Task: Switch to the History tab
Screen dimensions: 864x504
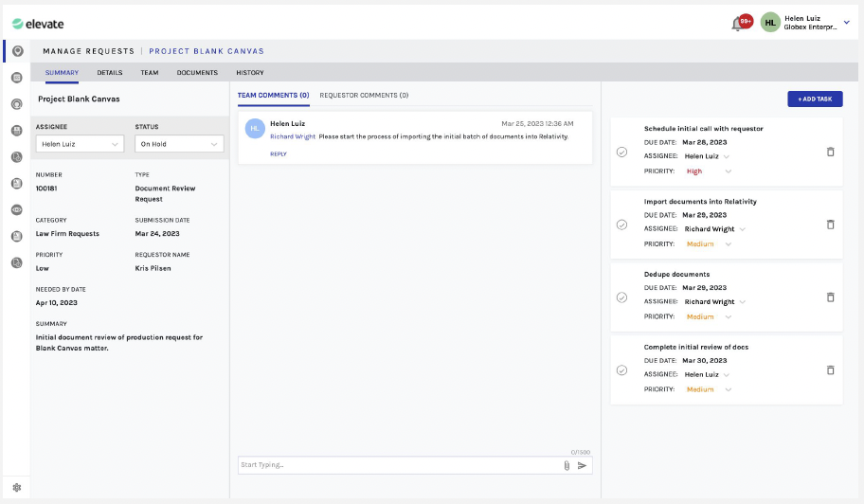Action: coord(250,73)
